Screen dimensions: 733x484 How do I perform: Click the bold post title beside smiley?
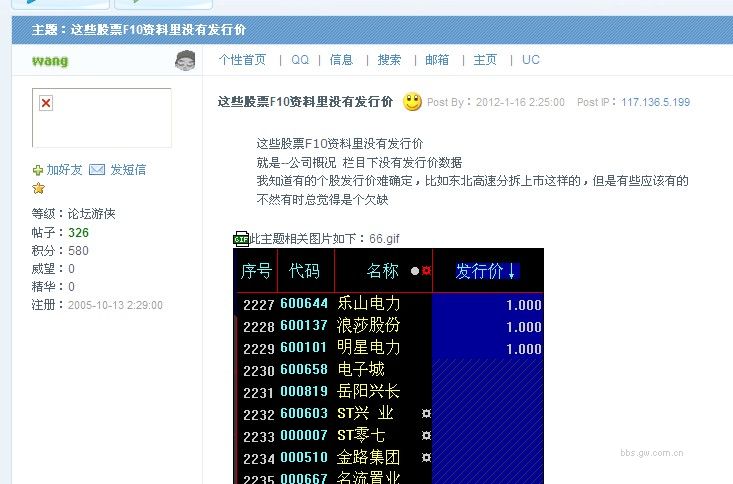[305, 101]
